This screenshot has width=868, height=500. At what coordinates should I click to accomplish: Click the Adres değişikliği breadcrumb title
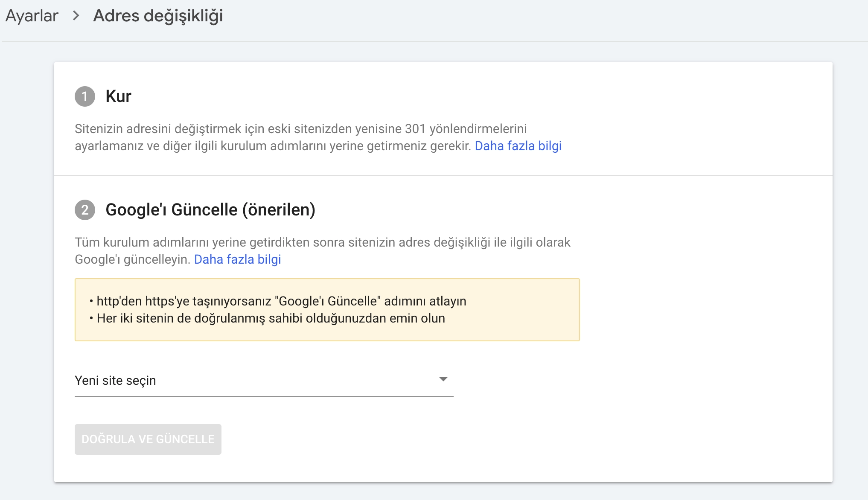[x=158, y=16]
